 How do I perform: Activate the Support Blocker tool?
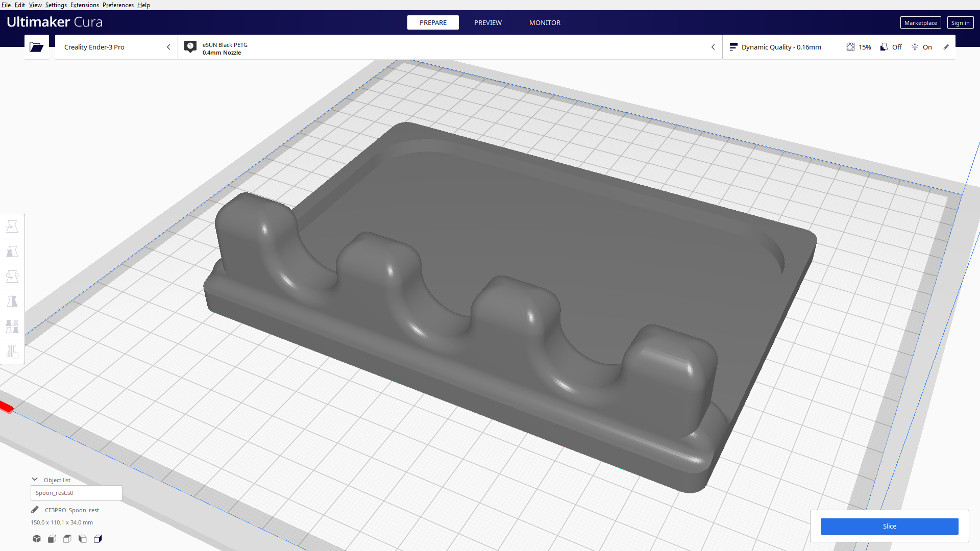pyautogui.click(x=12, y=352)
